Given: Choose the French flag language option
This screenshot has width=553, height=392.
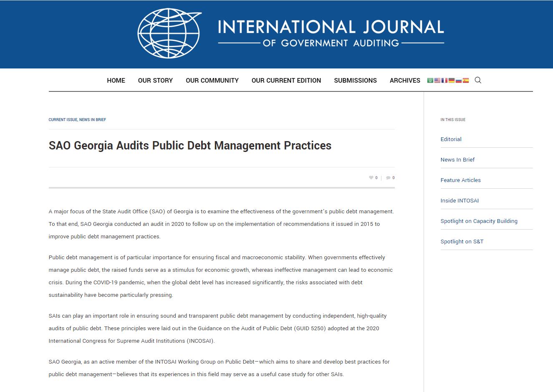Looking at the screenshot, I should (444, 81).
